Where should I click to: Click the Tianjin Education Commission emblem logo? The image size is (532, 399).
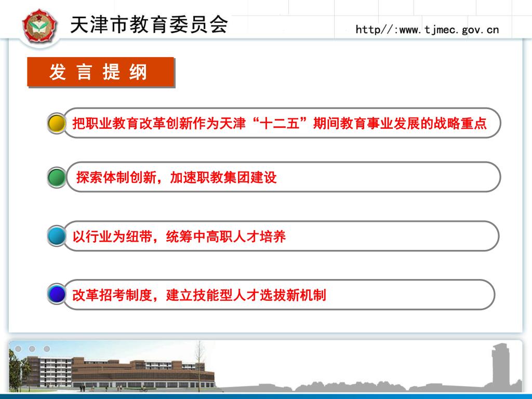[x=39, y=26]
